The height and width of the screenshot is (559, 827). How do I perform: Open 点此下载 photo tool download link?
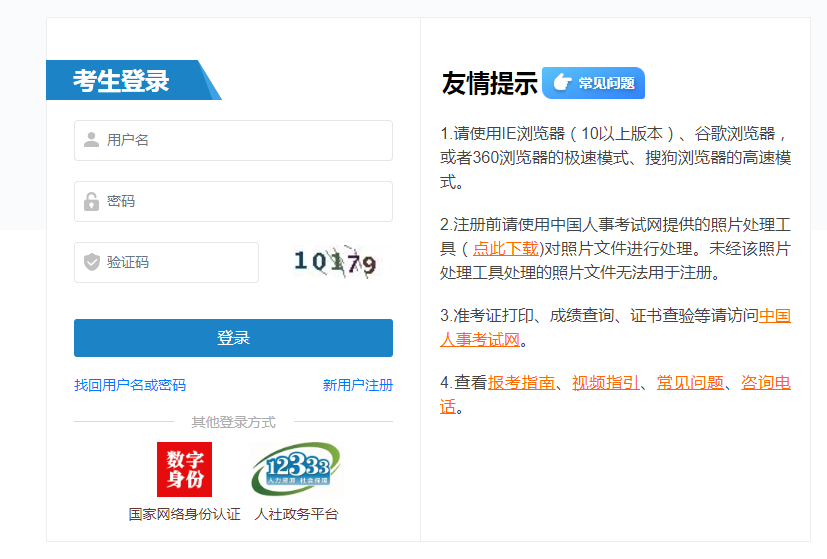(505, 248)
